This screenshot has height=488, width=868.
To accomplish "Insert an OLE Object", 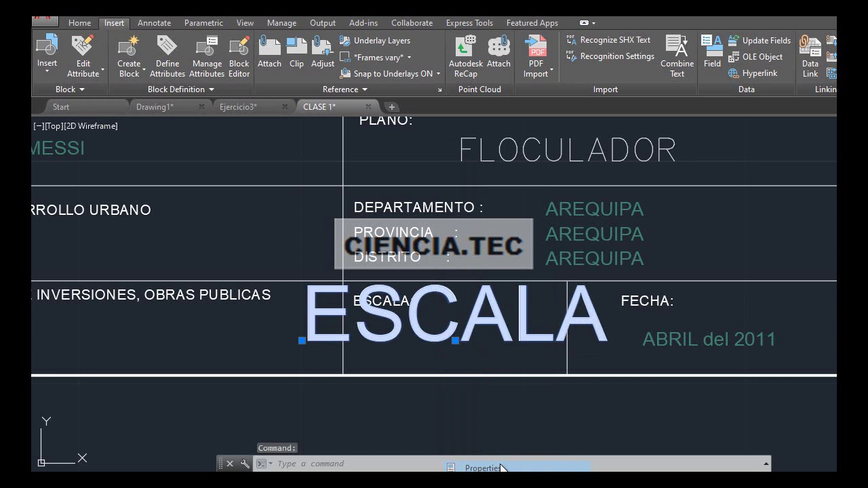I will [x=755, y=57].
